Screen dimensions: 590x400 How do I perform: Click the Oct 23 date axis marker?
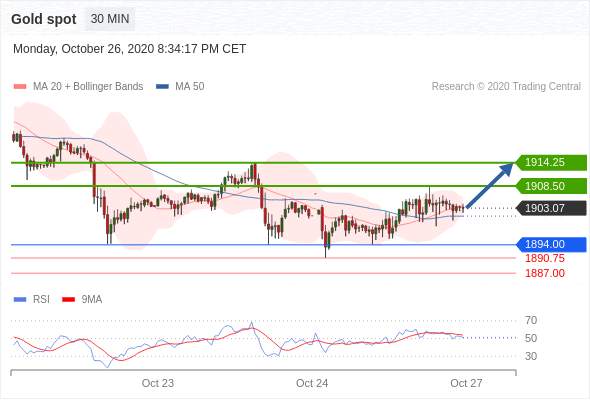tap(158, 383)
